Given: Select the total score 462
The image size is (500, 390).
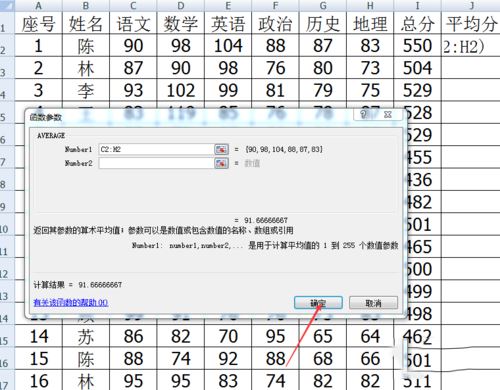Looking at the screenshot, I should (x=417, y=336).
